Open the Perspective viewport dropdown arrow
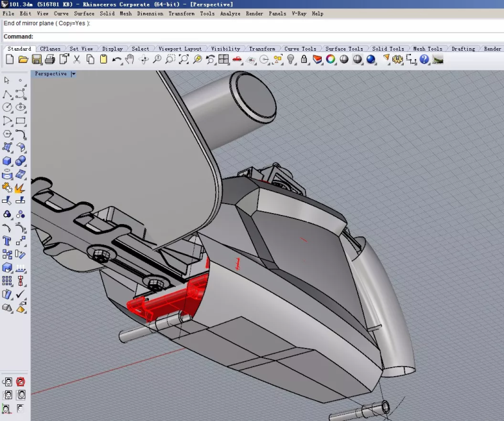Screen dimensions: 504x421 pos(73,74)
